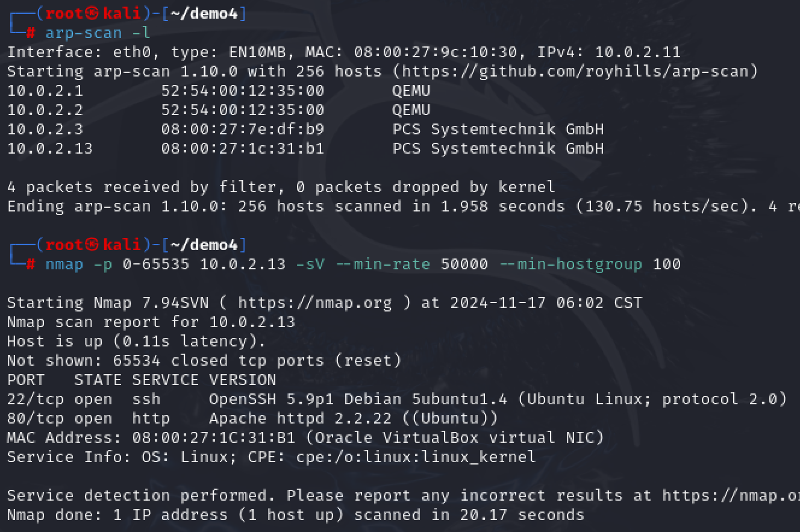Click the MAC Address 08:00:27:1C:31:B1 line
The height and width of the screenshot is (532, 800).
tap(305, 438)
